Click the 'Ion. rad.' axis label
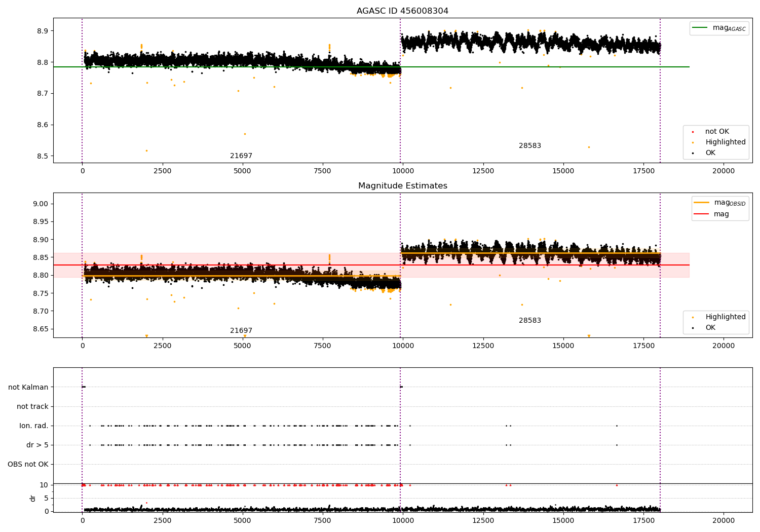The height and width of the screenshot is (532, 760). point(34,426)
